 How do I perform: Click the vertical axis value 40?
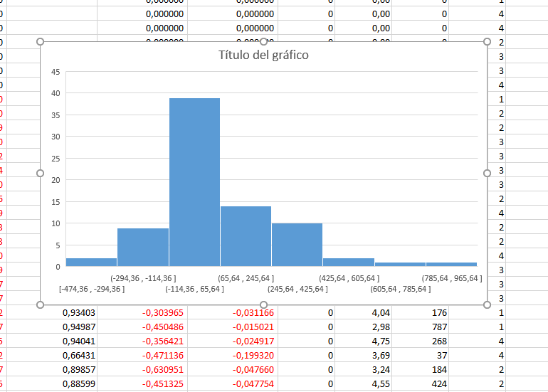click(56, 93)
